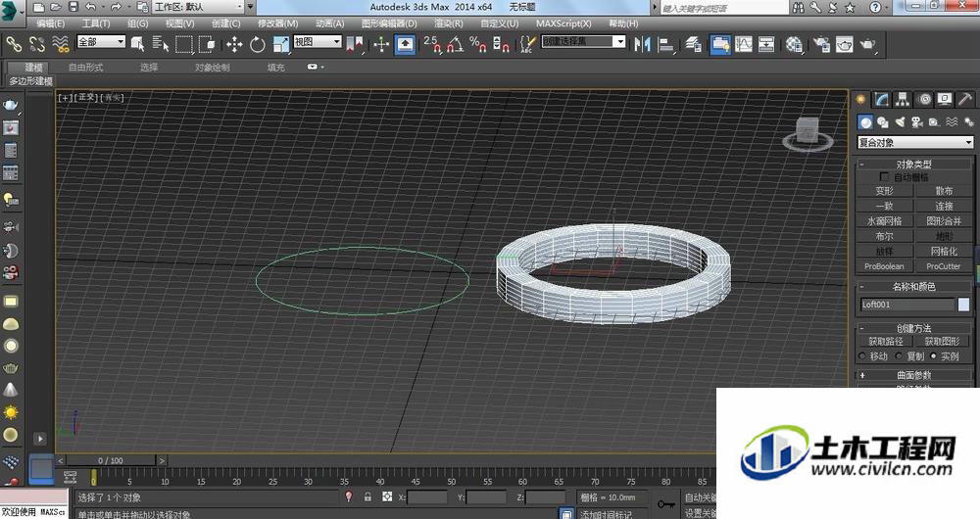Open the 编辑(E) menu
Screen dimensions: 980x519
coord(51,24)
